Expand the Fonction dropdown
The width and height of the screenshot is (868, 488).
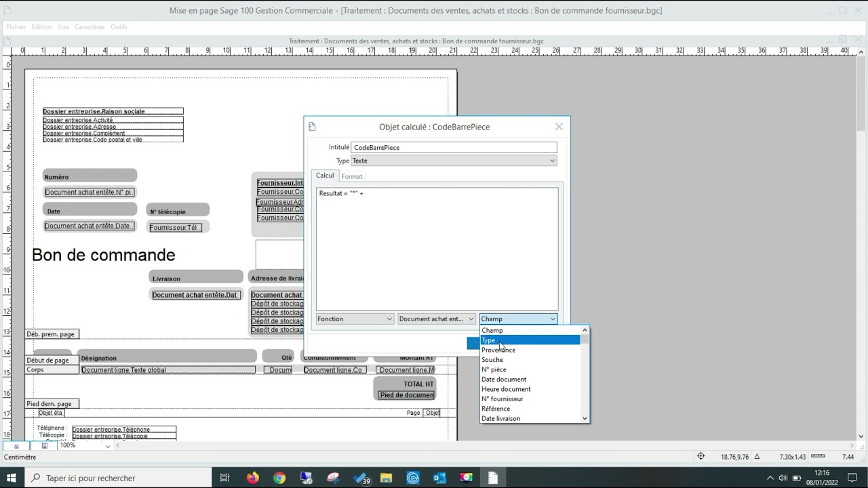click(x=355, y=319)
